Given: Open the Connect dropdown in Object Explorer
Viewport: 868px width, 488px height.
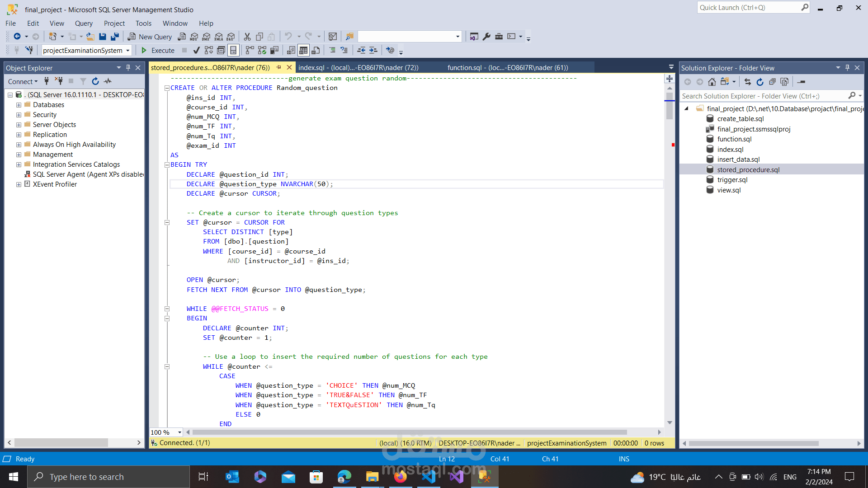Looking at the screenshot, I should [x=23, y=81].
